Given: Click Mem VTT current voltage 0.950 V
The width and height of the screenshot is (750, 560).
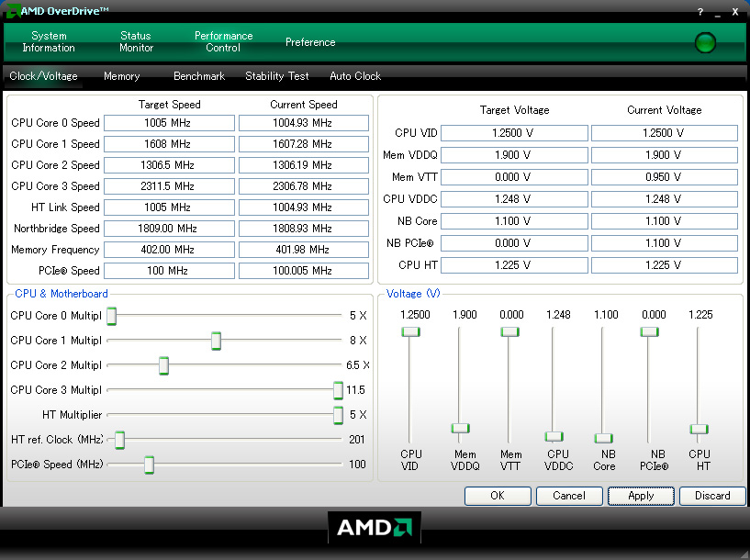Looking at the screenshot, I should (x=665, y=177).
